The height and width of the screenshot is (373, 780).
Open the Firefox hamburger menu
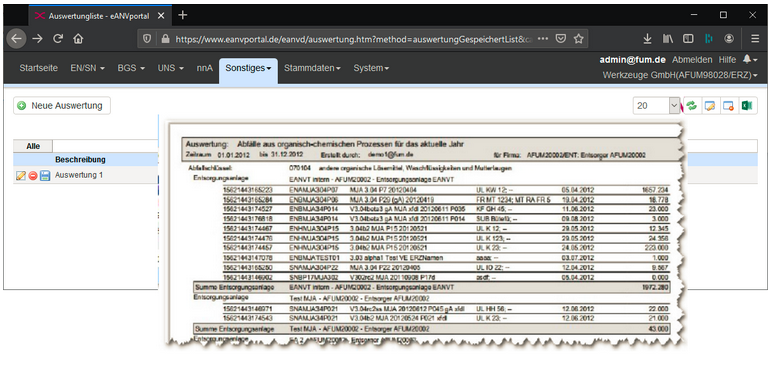(755, 39)
